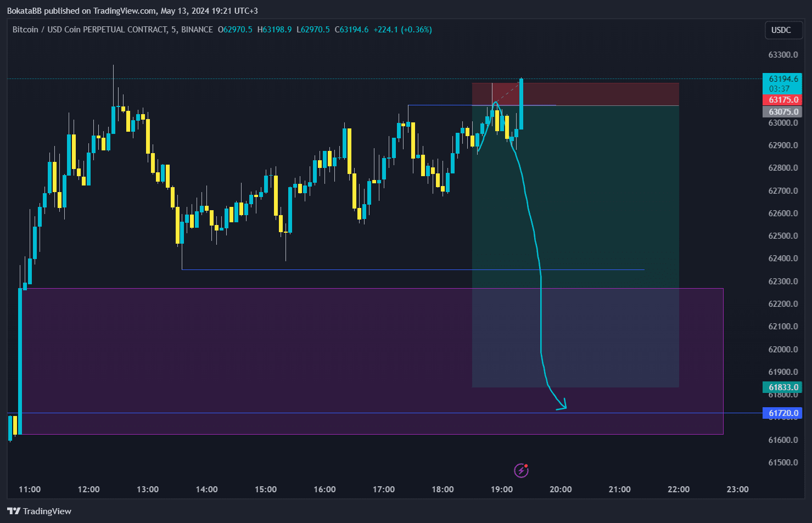This screenshot has height=523, width=812.
Task: Select the teal 61833.0 price label
Action: 782,387
